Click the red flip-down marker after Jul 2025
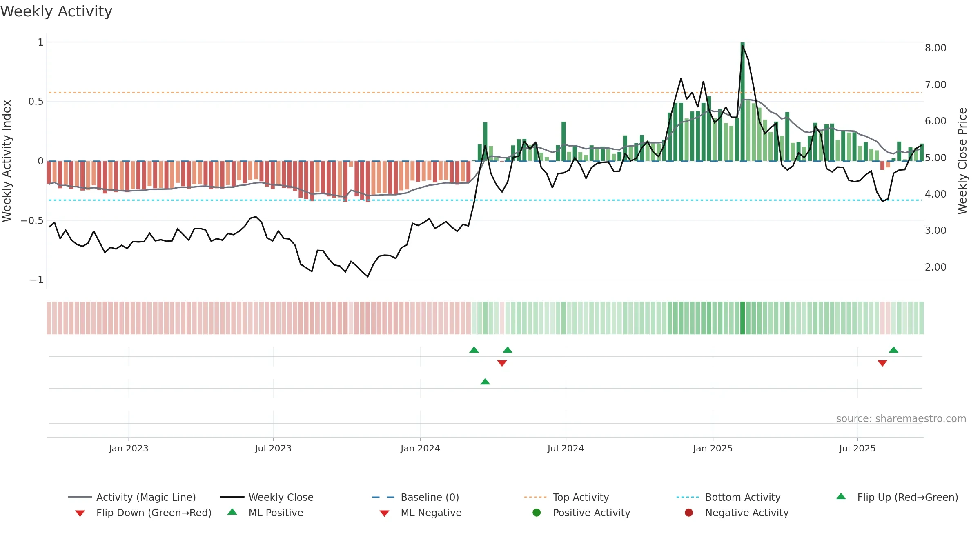This screenshot has width=980, height=551. [x=882, y=363]
